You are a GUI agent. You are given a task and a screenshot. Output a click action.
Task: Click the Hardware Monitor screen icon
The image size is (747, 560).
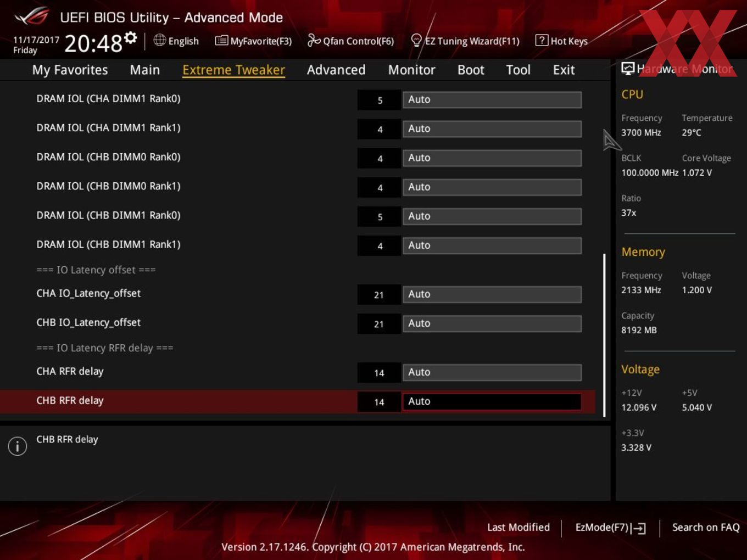tap(628, 68)
